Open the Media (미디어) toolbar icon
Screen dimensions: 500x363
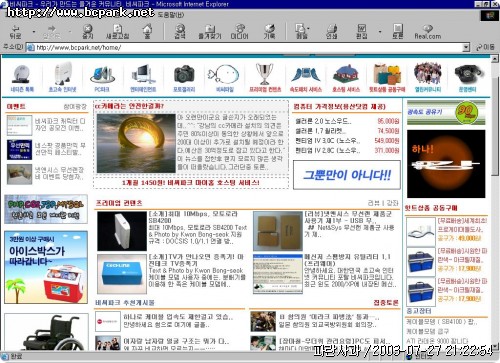click(240, 31)
